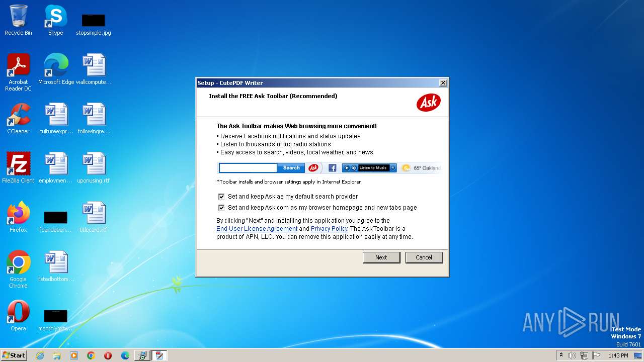Open the Windows Start menu

coord(14,355)
